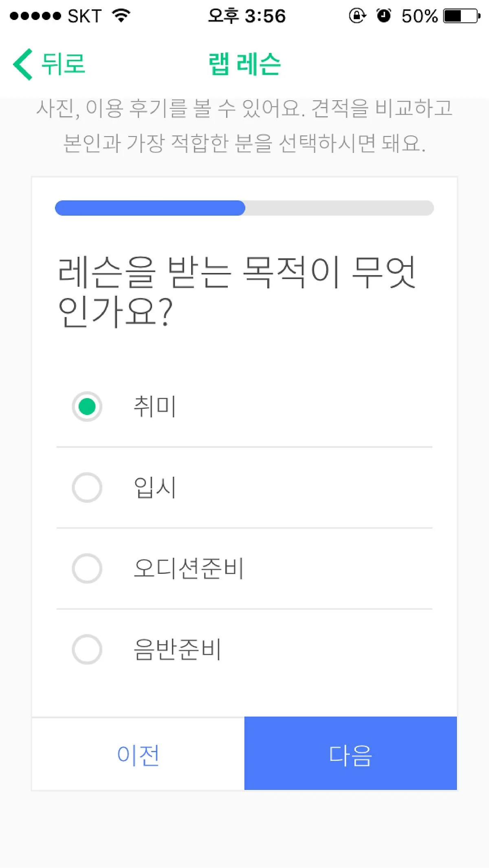Click the blue progress bar fill

tap(150, 208)
